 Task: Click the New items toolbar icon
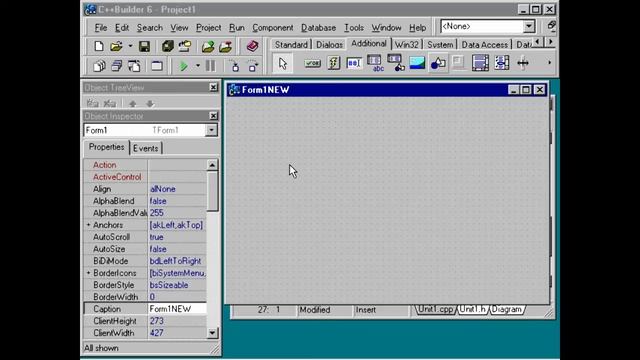98,46
